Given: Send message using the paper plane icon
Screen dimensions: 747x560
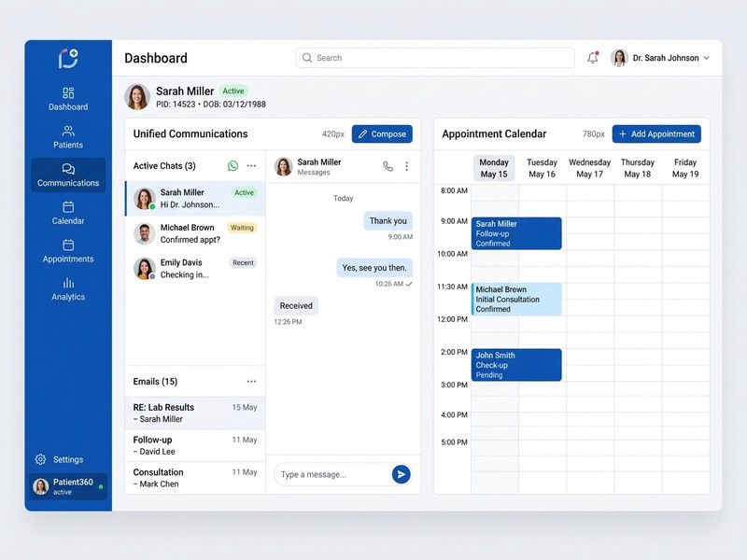Looking at the screenshot, I should [x=401, y=474].
